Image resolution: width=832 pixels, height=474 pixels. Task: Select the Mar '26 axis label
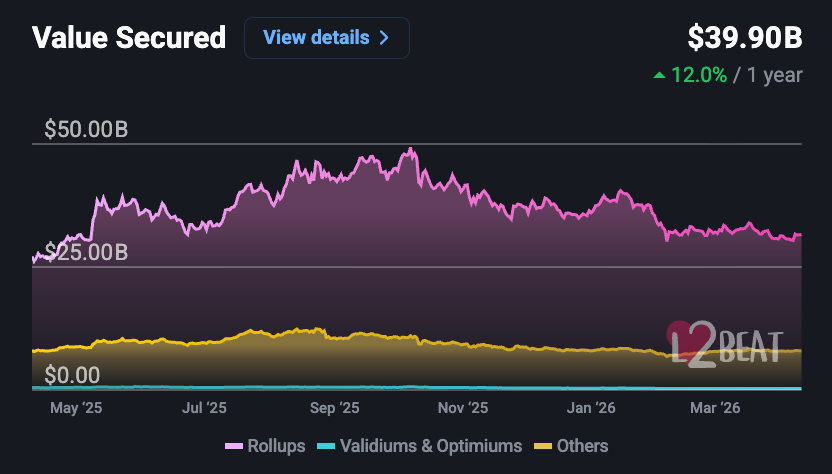(x=716, y=408)
